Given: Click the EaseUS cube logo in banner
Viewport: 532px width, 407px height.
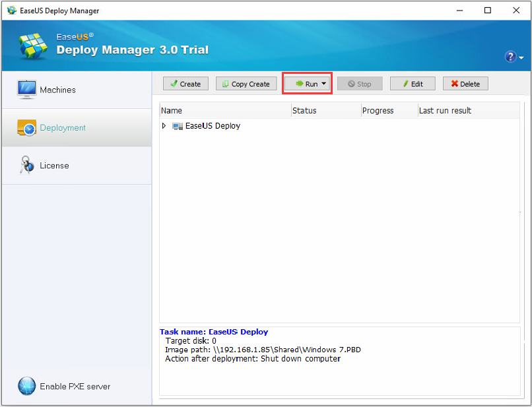Looking at the screenshot, I should (33, 46).
